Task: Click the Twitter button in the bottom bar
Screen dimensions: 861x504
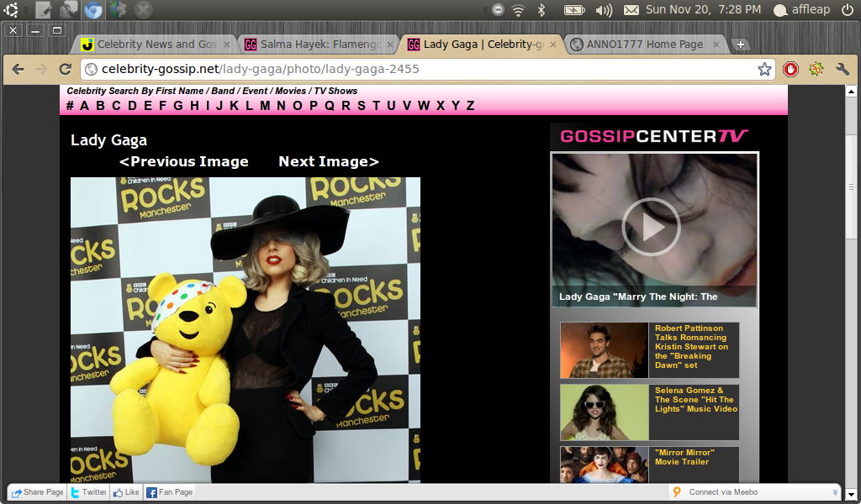Action: [x=88, y=492]
